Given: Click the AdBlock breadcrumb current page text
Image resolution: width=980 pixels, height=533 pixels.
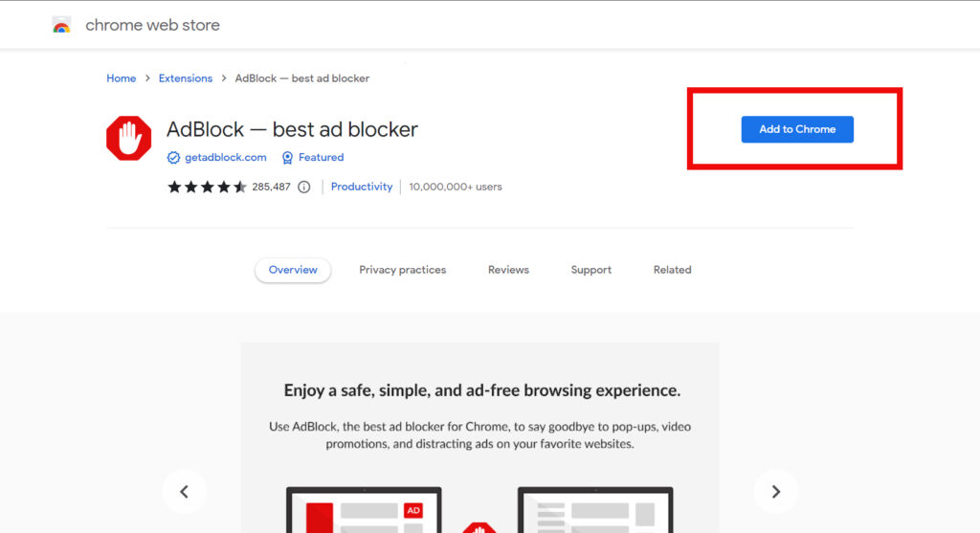Looking at the screenshot, I should coord(301,78).
